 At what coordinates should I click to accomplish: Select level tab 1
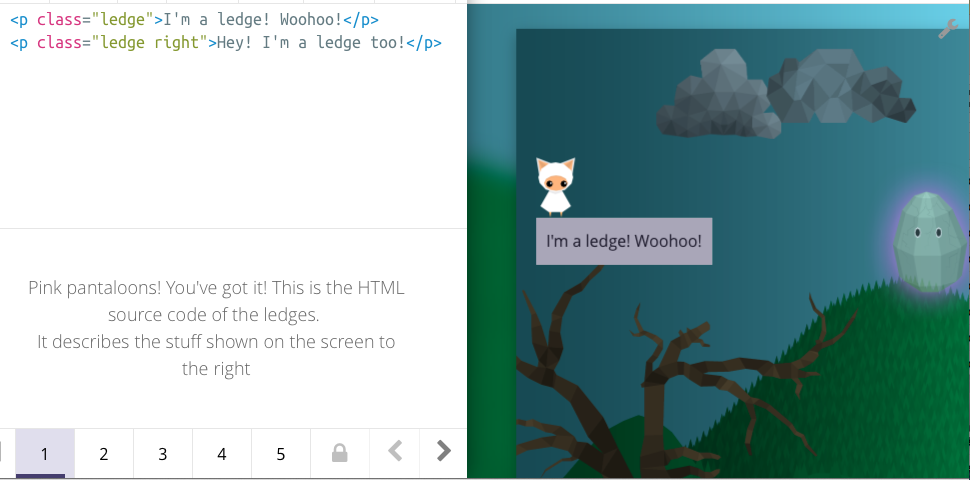(45, 453)
